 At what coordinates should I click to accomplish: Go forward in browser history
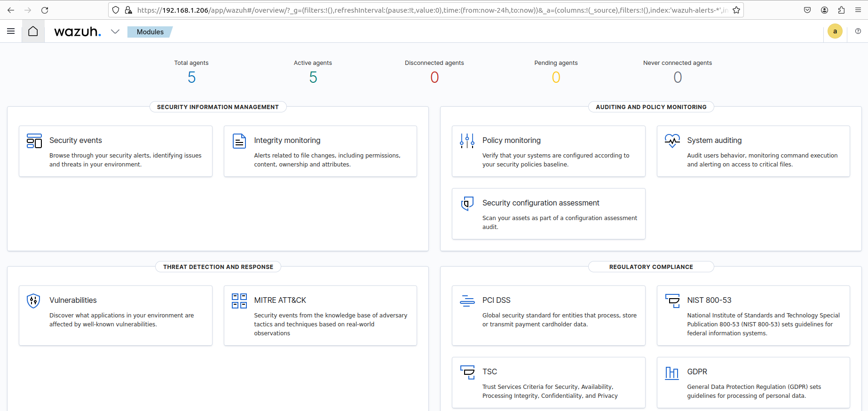point(28,10)
